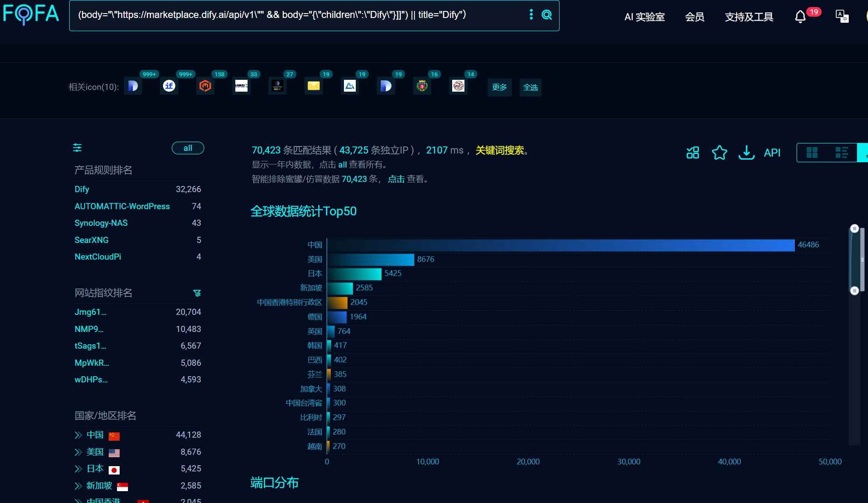Expand the 日本 country entry
Image resolution: width=868 pixels, height=503 pixels.
pos(78,469)
